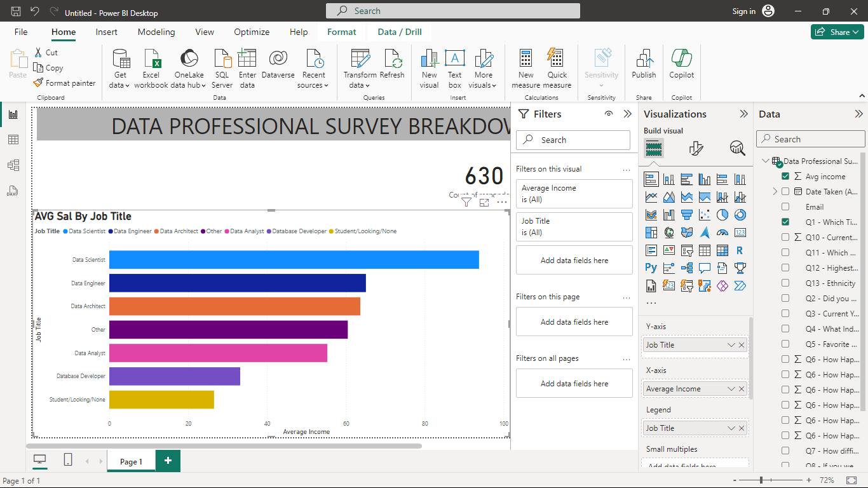Toggle the Filters pane eye icon
Image resolution: width=868 pixels, height=488 pixels.
[609, 114]
